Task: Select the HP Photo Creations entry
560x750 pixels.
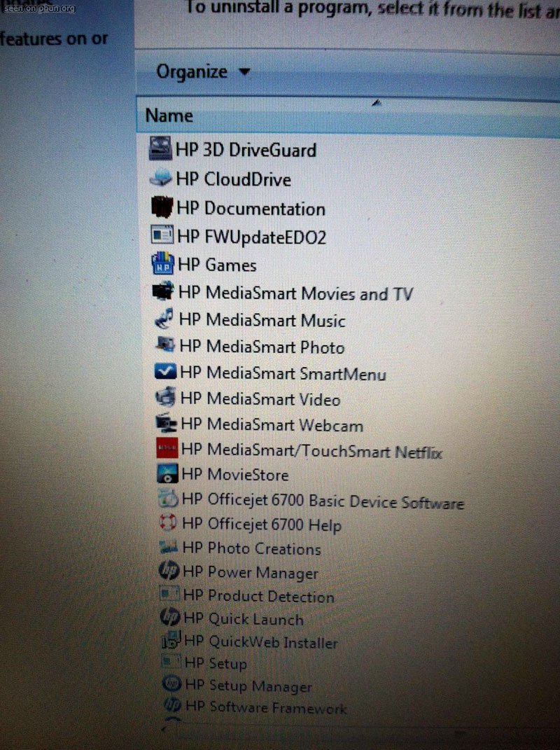Action: click(x=251, y=548)
